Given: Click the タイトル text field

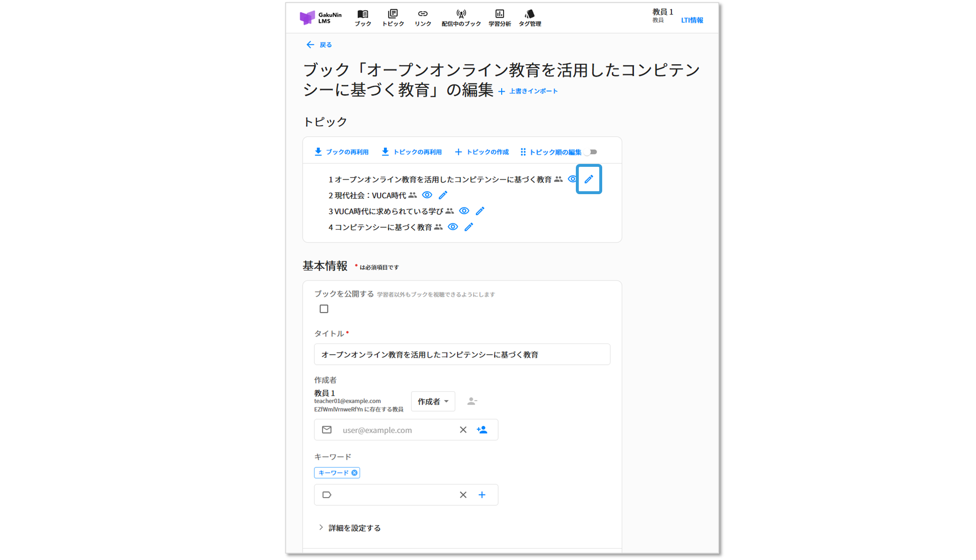Looking at the screenshot, I should pos(462,355).
